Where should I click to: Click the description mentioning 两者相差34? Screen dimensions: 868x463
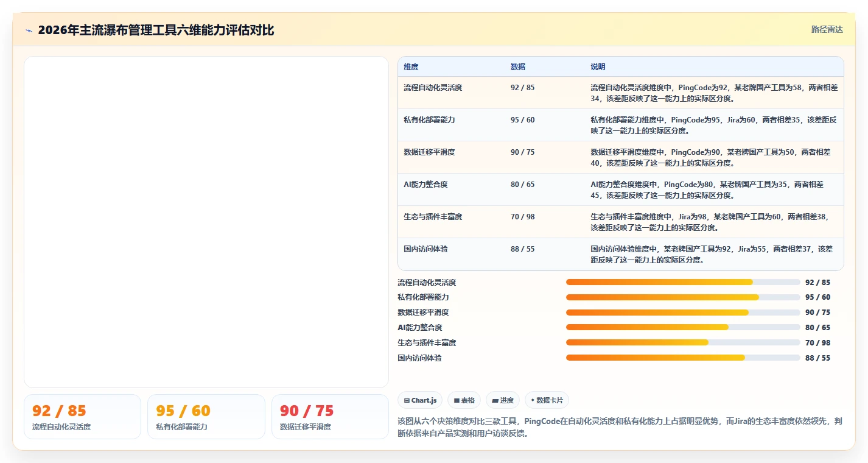click(714, 93)
